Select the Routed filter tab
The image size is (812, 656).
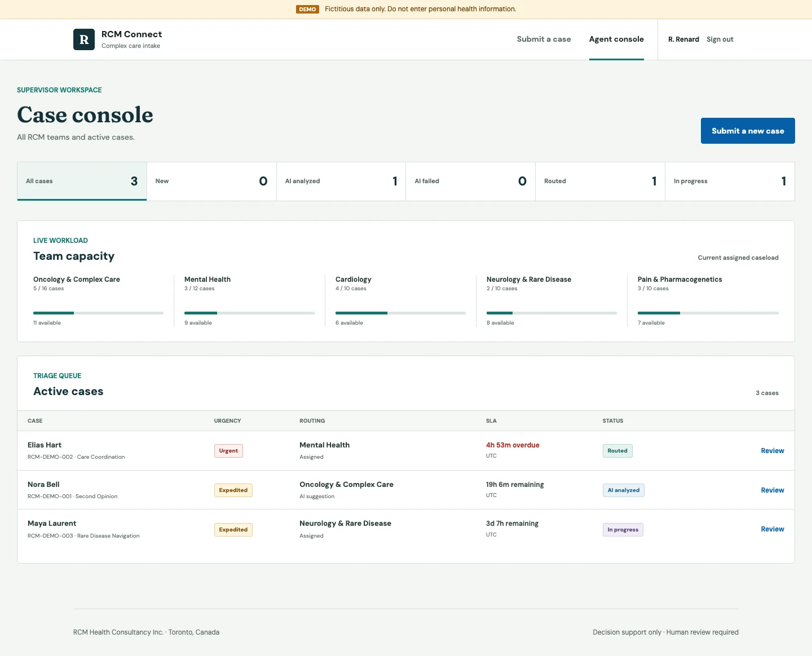(601, 181)
